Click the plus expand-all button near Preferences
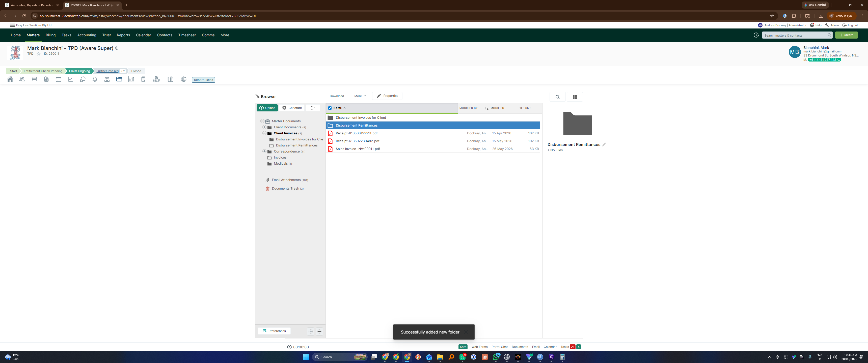The height and width of the screenshot is (363, 868). coord(311,331)
